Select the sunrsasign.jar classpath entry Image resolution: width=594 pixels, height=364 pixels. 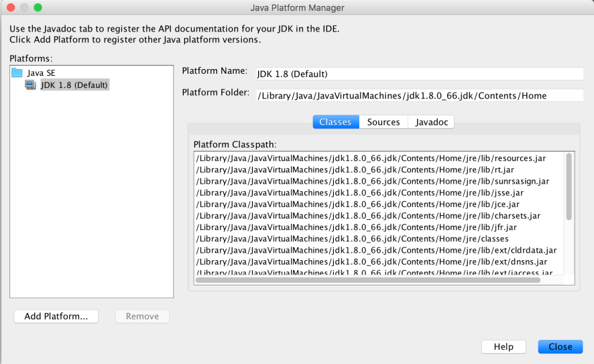click(x=371, y=182)
